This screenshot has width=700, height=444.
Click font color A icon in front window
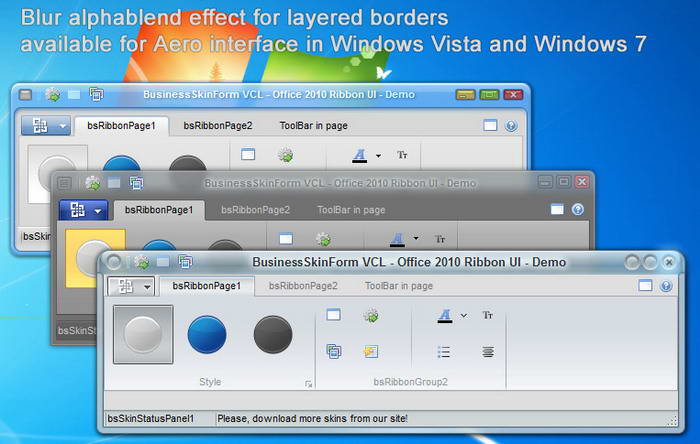pyautogui.click(x=445, y=315)
